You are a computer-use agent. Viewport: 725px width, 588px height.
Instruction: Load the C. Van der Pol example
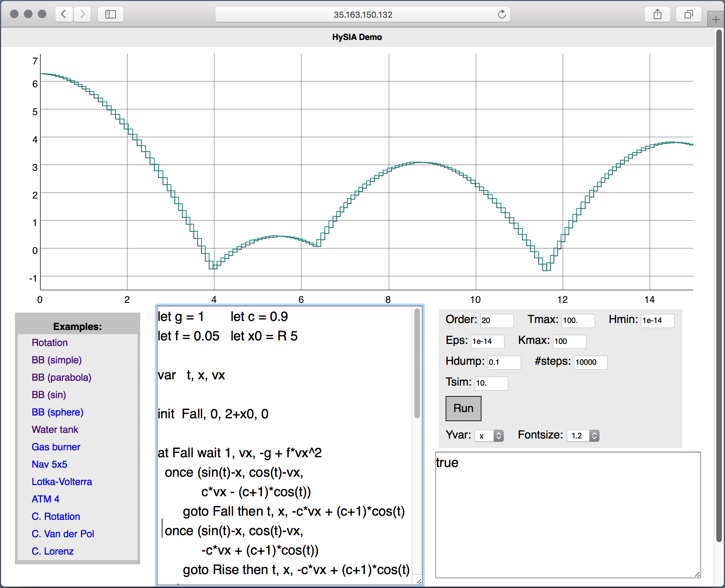[63, 534]
